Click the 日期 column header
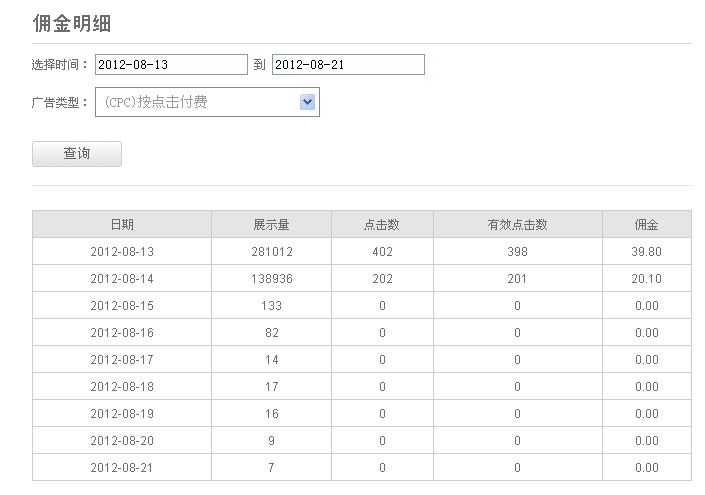The image size is (705, 495). (x=122, y=224)
